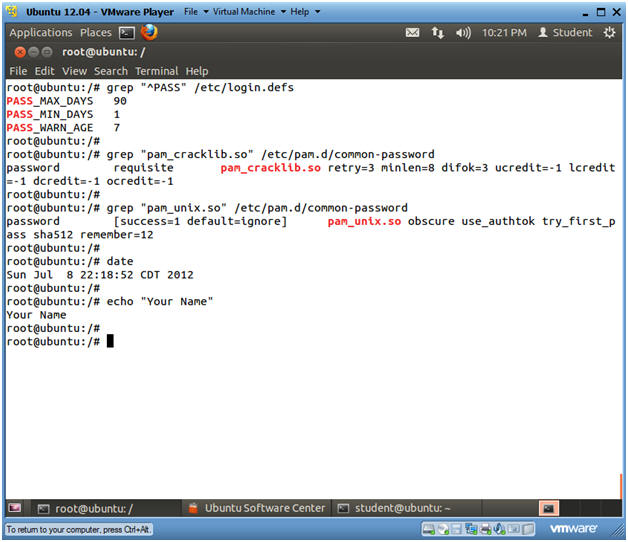Click the 'retry=3' option text

click(x=351, y=167)
